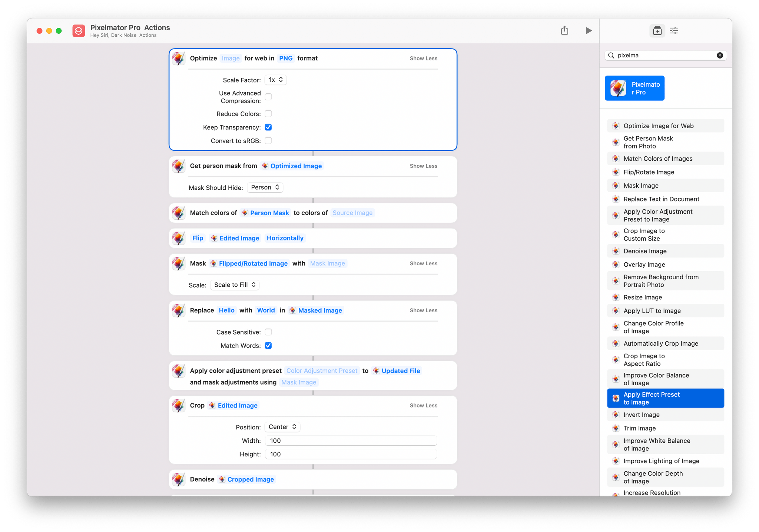Click icon beside Resize Image

[616, 297]
